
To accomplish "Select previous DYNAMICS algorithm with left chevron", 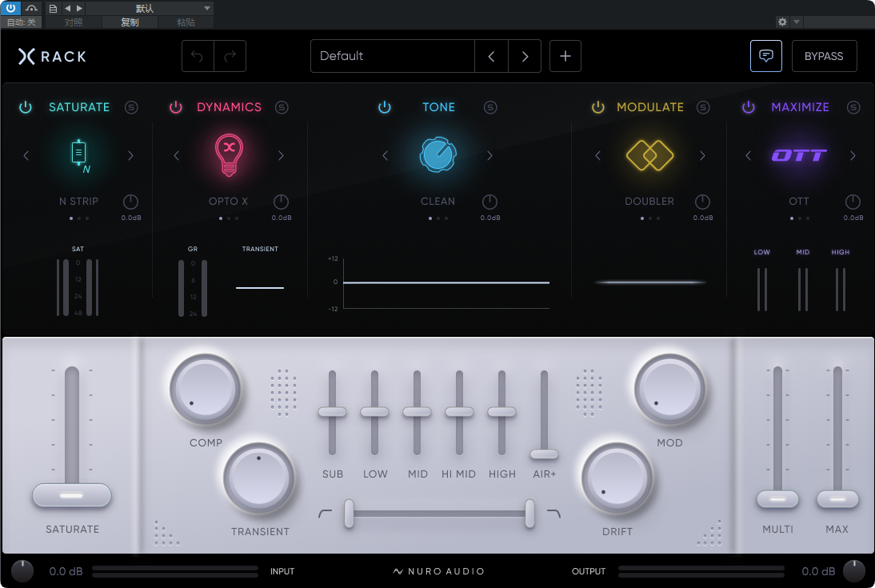I will point(176,156).
